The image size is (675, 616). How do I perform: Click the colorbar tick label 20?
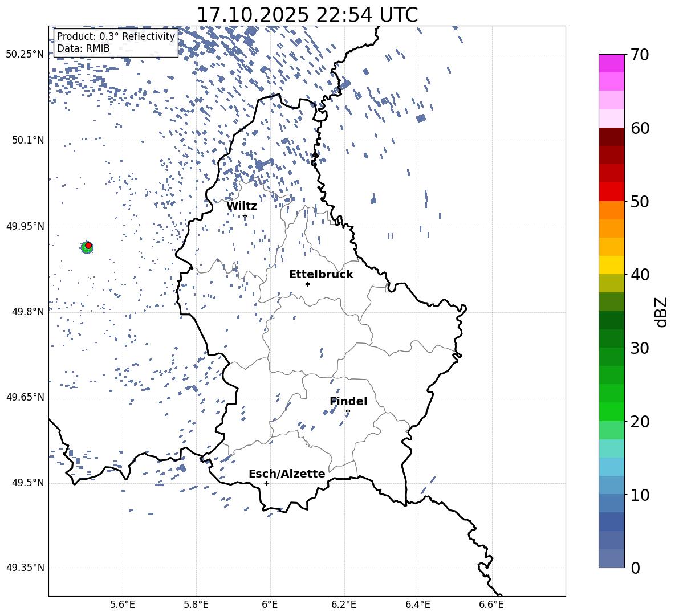[640, 422]
